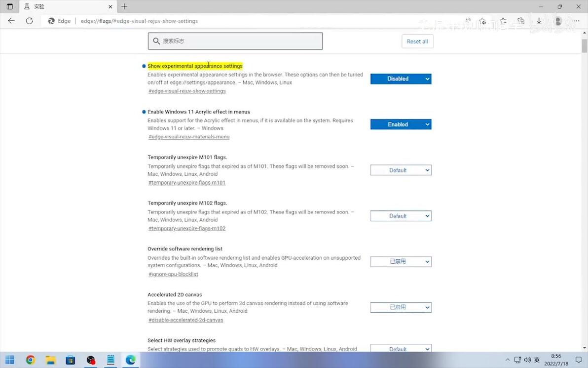Open Microsoft Store from taskbar
The height and width of the screenshot is (368, 588).
point(70,360)
